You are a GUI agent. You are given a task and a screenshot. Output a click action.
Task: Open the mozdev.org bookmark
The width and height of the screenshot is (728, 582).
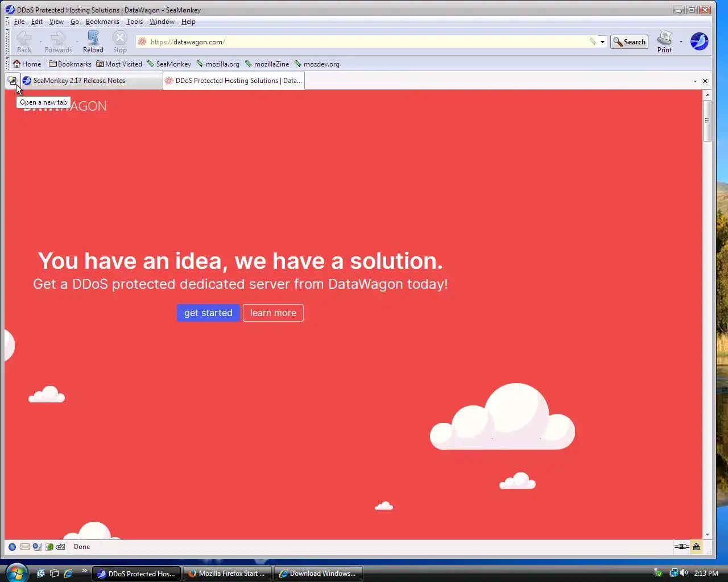coord(317,64)
